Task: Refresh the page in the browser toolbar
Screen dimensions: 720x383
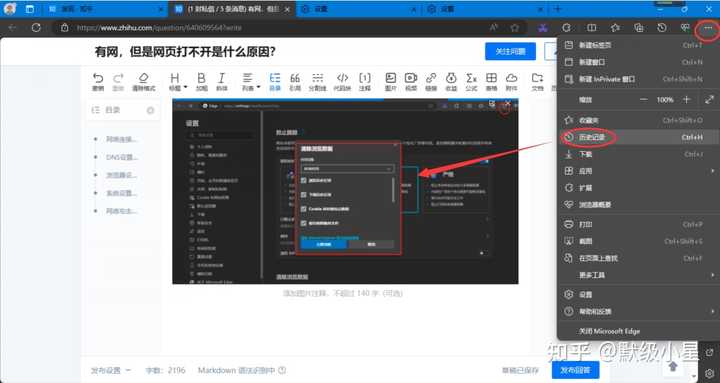Action: tap(36, 28)
